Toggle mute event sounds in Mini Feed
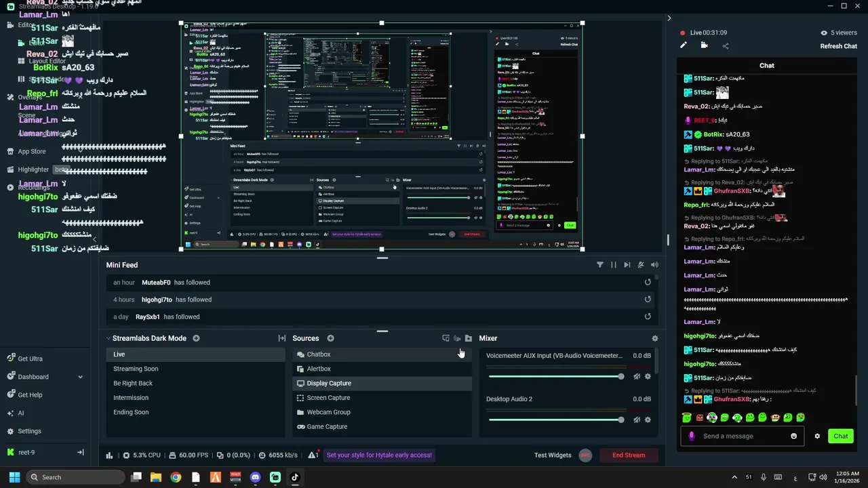Viewport: 868px width, 488px height. coord(641,265)
